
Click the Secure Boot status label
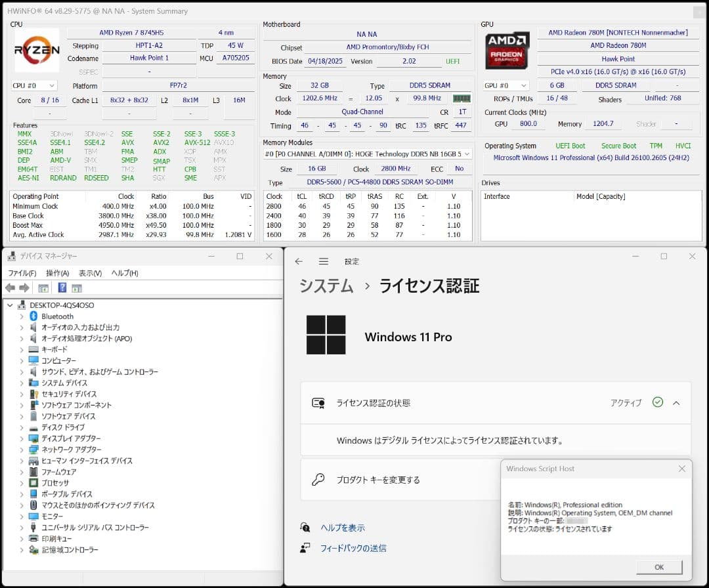click(x=618, y=146)
